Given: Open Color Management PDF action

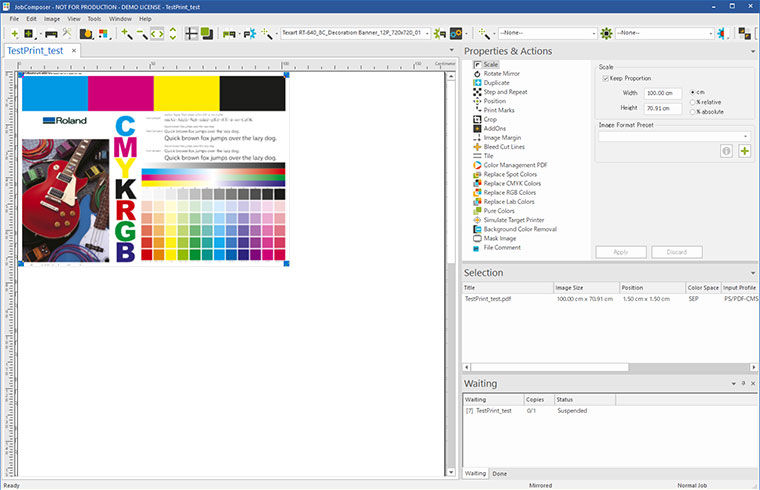Looking at the screenshot, I should 515,165.
